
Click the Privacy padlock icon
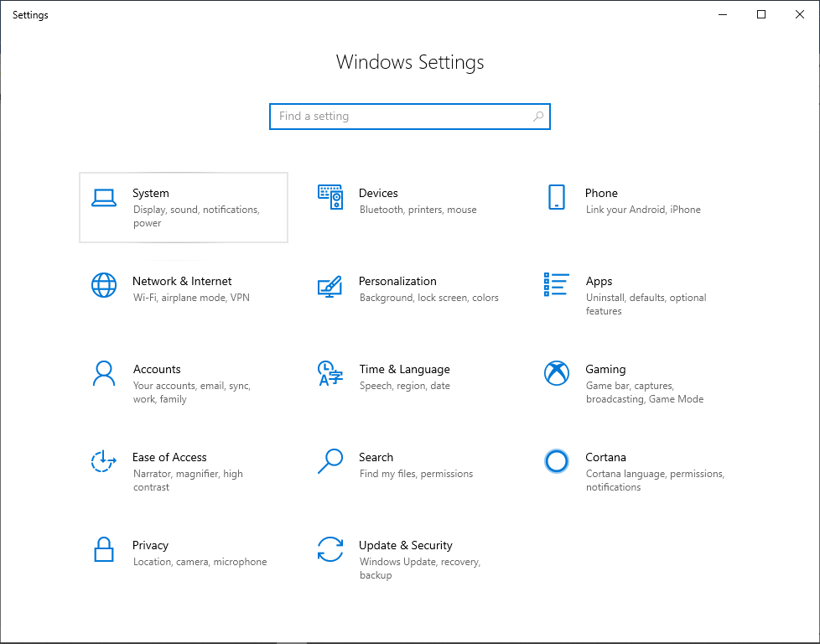click(x=104, y=549)
